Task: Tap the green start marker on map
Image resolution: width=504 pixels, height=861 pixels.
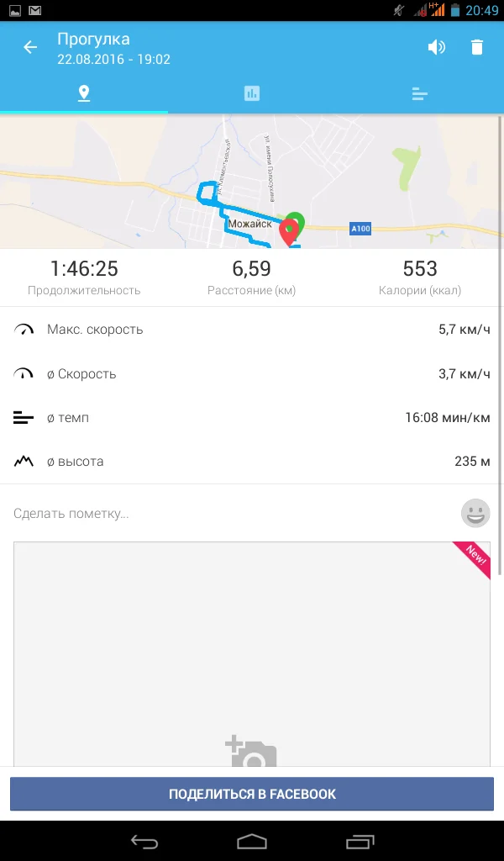Action: tap(295, 224)
